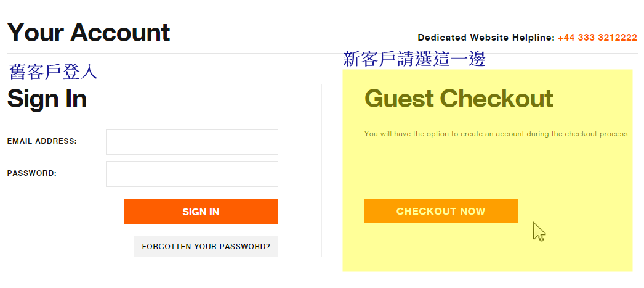Click the Sign In section heading

[47, 99]
